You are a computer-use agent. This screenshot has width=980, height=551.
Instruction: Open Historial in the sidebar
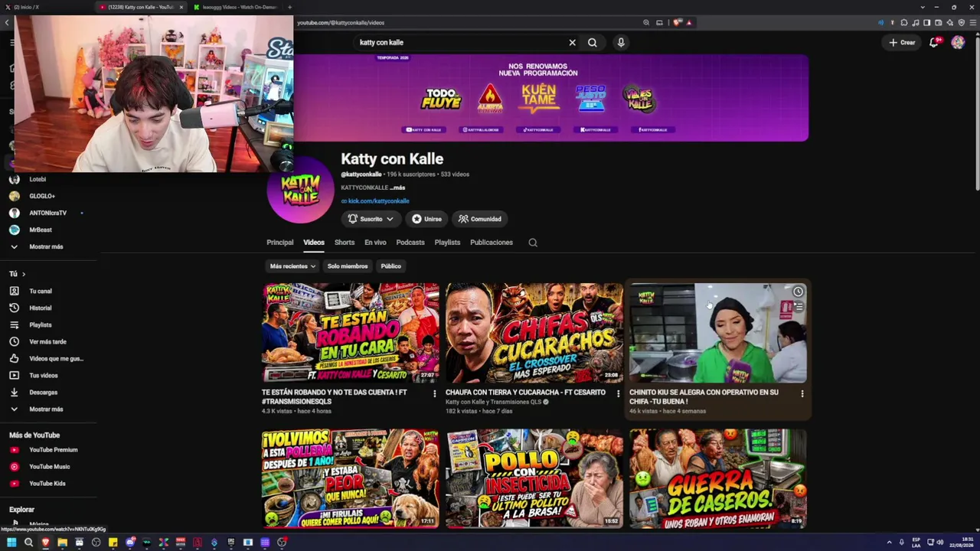(x=41, y=308)
